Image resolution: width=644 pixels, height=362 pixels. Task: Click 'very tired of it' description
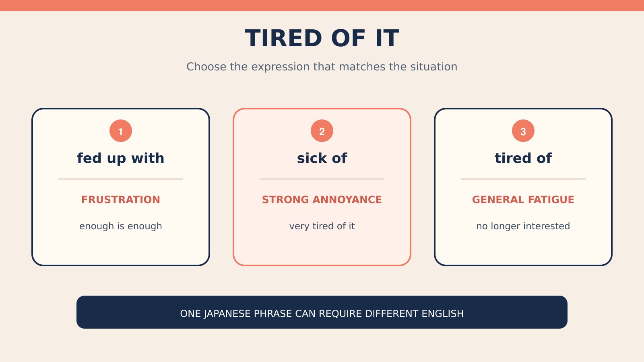click(x=322, y=226)
